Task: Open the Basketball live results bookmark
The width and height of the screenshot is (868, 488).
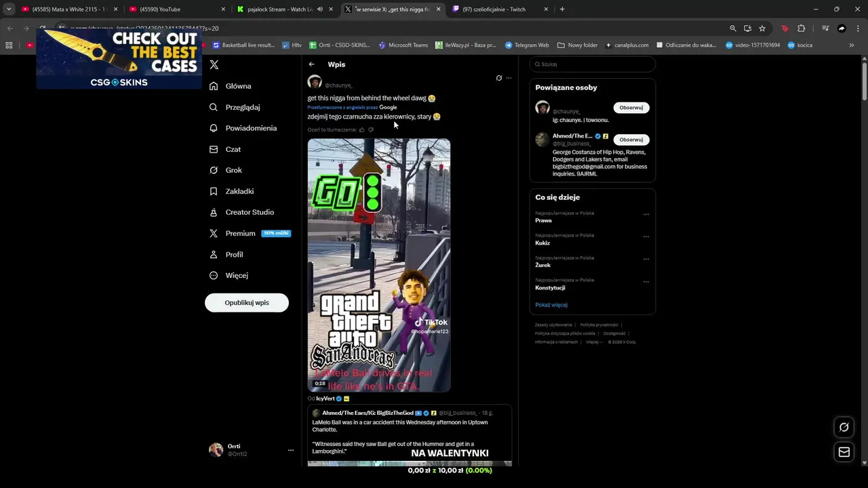Action: coord(243,45)
